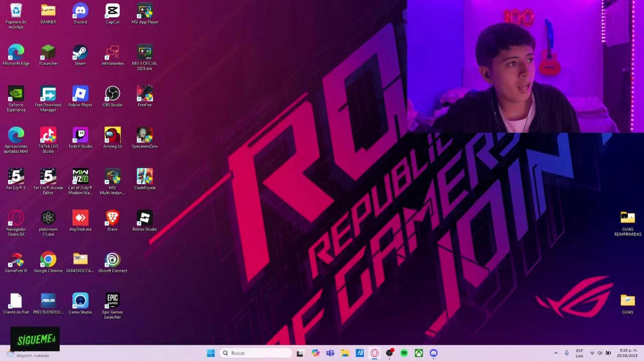Select the MSI 5 OFICIAL 2025.exe icon
644x361 pixels.
[x=145, y=57]
